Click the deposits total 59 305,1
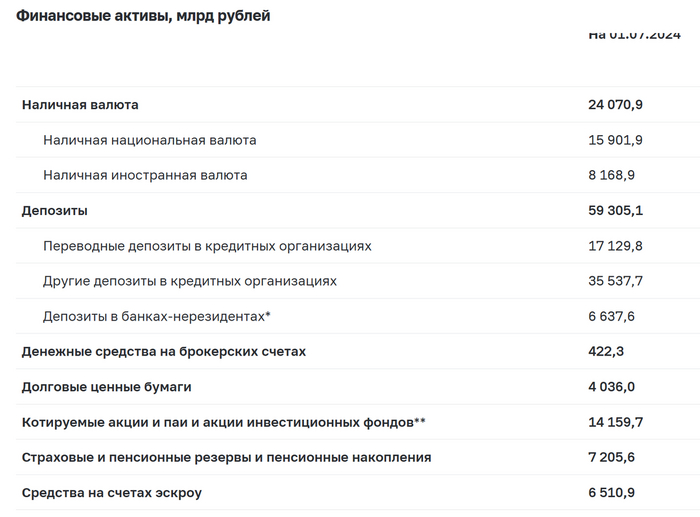This screenshot has height=517, width=700. click(615, 211)
